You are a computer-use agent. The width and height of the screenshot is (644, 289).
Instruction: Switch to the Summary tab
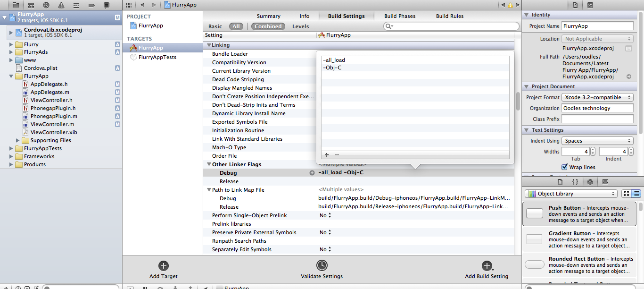pyautogui.click(x=269, y=16)
